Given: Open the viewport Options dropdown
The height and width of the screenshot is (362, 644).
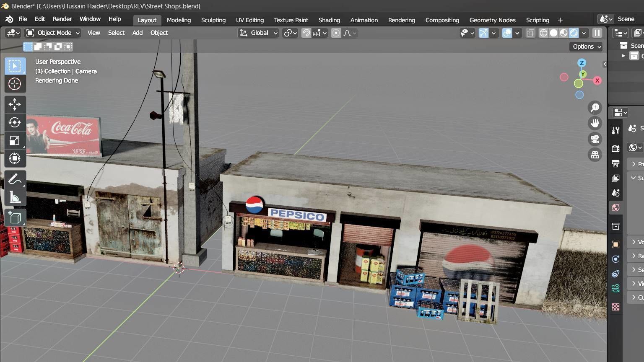Looking at the screenshot, I should pos(586,47).
